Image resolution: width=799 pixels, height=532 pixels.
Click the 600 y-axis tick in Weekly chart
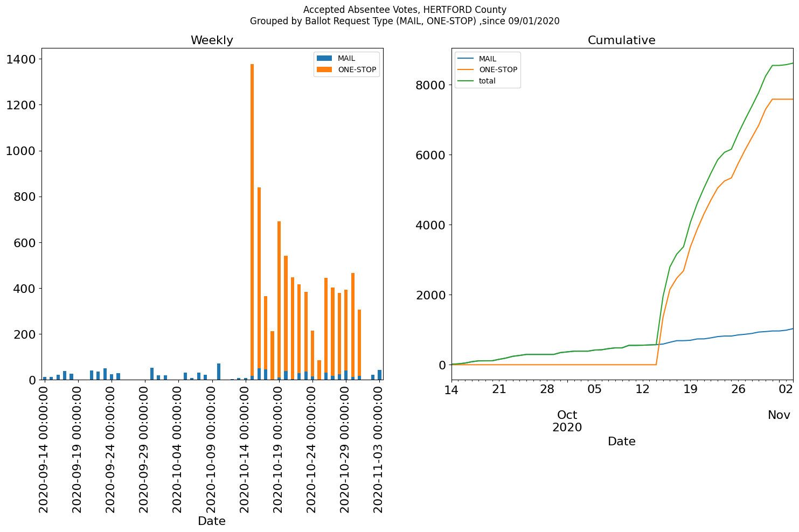pos(25,243)
